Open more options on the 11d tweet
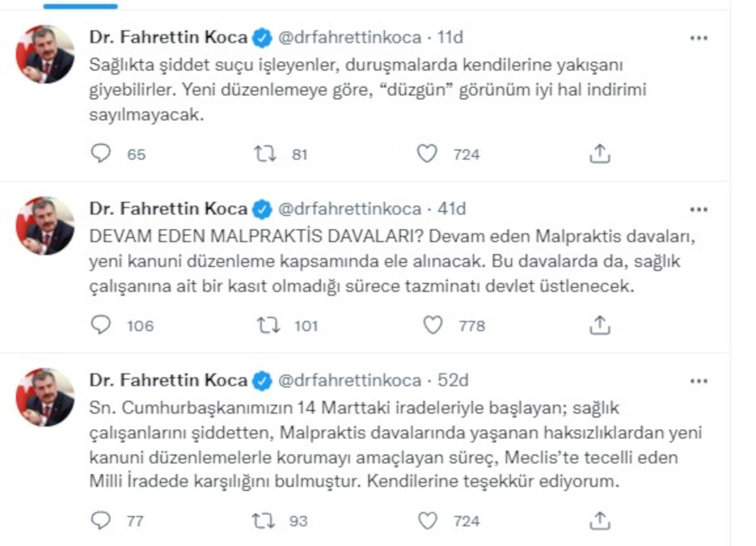Image resolution: width=756 pixels, height=546 pixels. [x=699, y=38]
